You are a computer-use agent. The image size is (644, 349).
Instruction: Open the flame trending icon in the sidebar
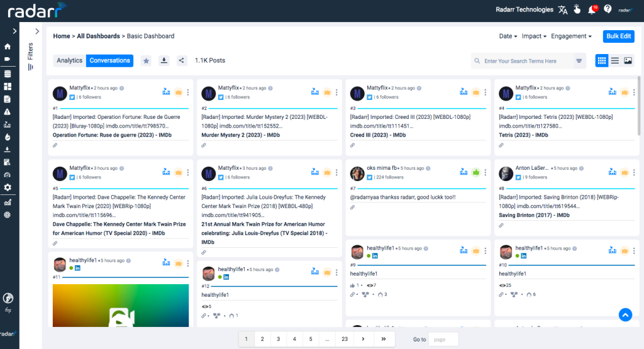click(x=8, y=136)
